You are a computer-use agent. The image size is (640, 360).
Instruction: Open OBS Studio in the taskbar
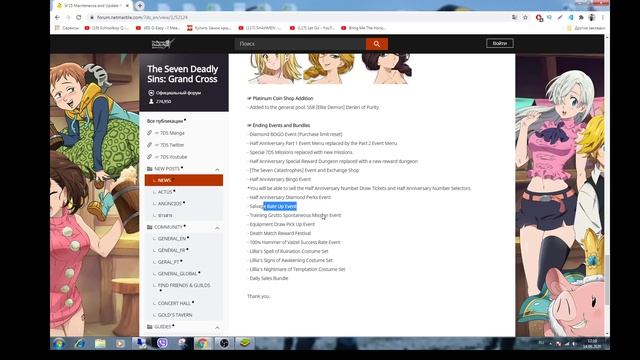[224, 343]
